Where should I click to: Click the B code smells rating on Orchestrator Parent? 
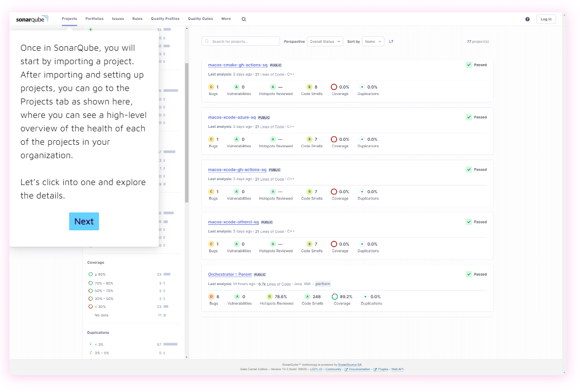308,296
